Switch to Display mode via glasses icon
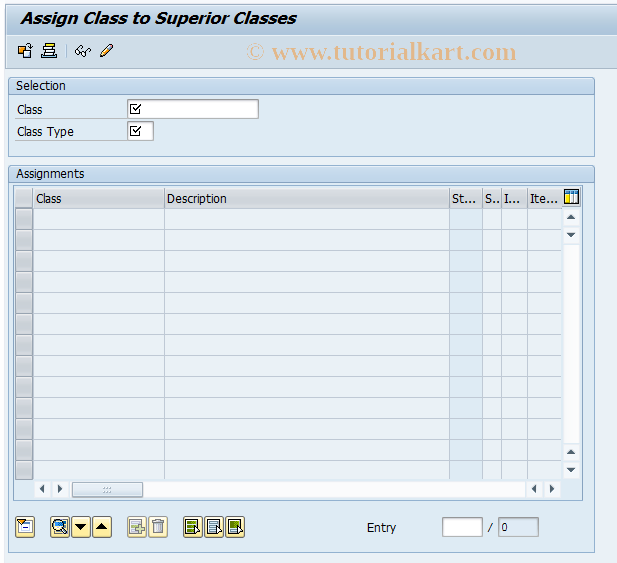Screen dimensions: 617x563 pos(83,51)
